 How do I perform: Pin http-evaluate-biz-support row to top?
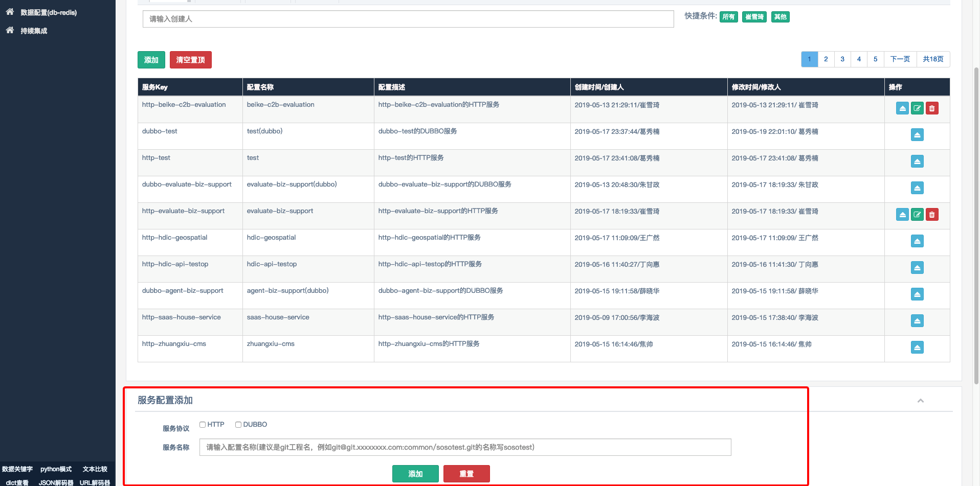click(902, 215)
